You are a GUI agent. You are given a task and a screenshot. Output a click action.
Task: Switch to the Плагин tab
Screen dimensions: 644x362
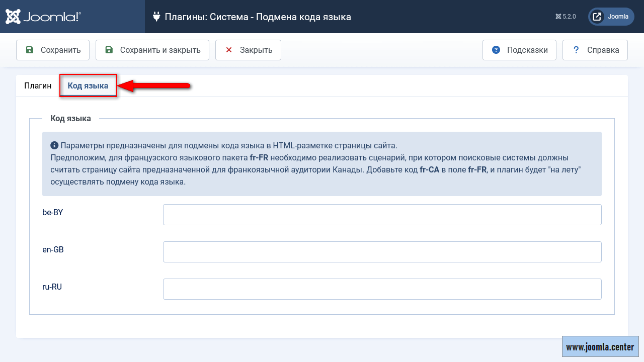[x=38, y=85]
